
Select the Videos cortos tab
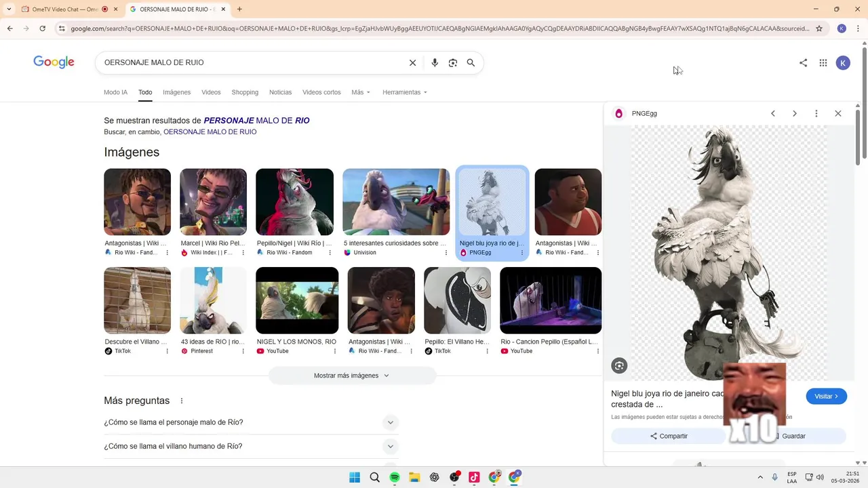pyautogui.click(x=321, y=92)
